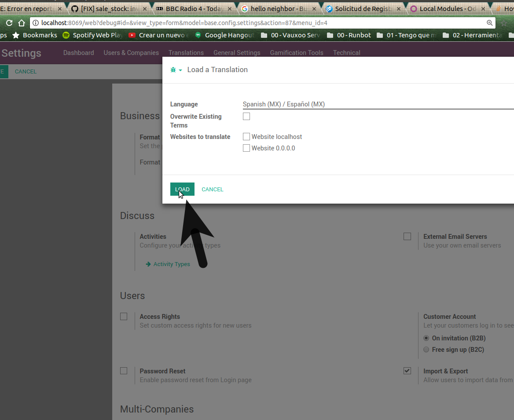
Task: Switch to the BBC Radio 4 tab
Action: click(x=193, y=9)
